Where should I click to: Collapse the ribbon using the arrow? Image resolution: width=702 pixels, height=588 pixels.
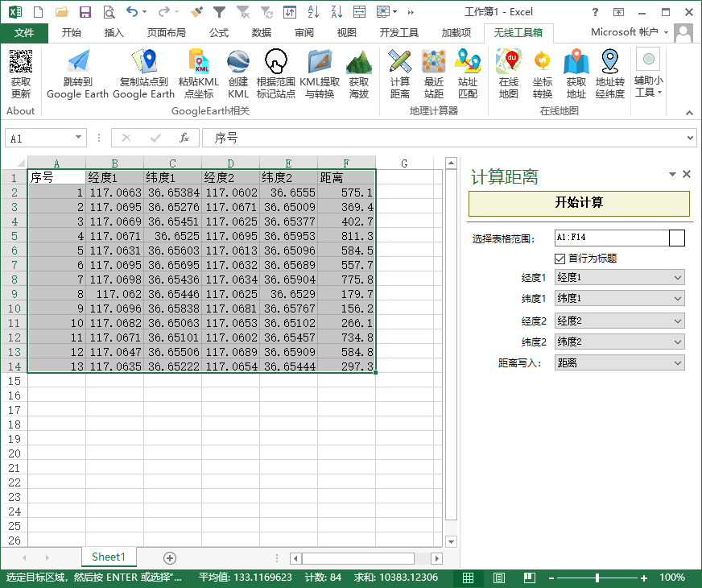[689, 113]
